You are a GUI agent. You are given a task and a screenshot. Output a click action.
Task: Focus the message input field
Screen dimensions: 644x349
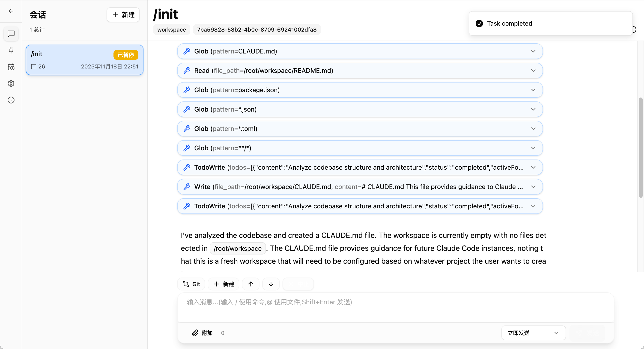pos(396,308)
